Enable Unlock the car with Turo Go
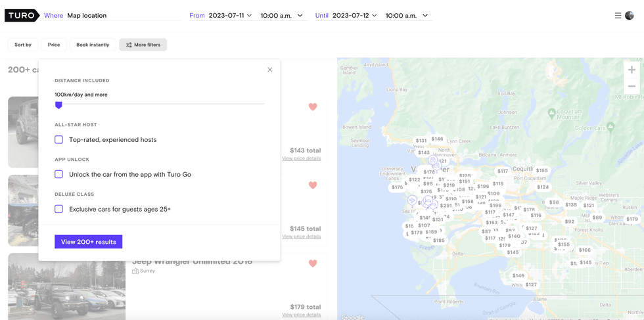 tap(58, 174)
